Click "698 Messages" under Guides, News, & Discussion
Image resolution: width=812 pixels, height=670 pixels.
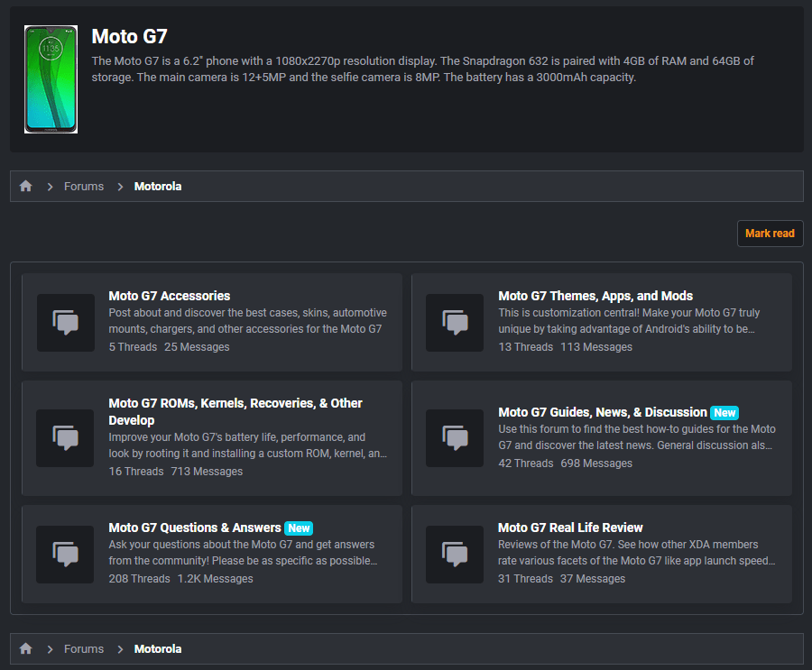coord(596,463)
